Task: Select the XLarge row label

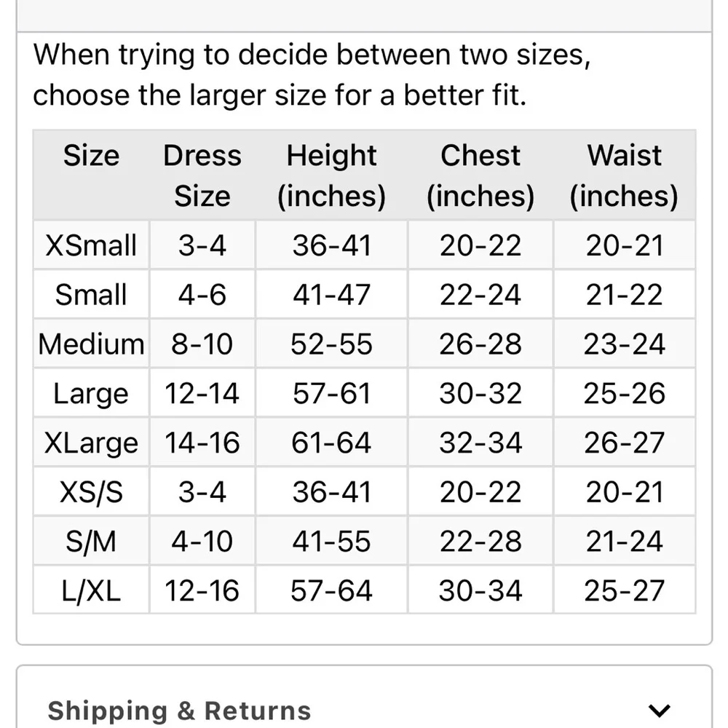Action: tap(91, 442)
